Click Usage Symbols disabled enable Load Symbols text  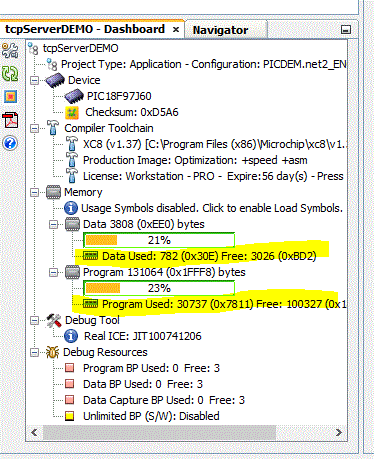212,208
